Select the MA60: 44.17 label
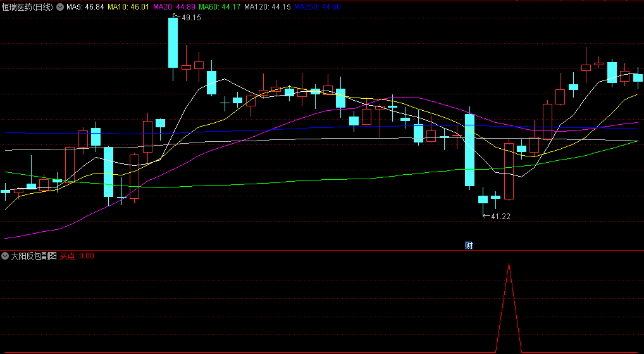 [220, 7]
